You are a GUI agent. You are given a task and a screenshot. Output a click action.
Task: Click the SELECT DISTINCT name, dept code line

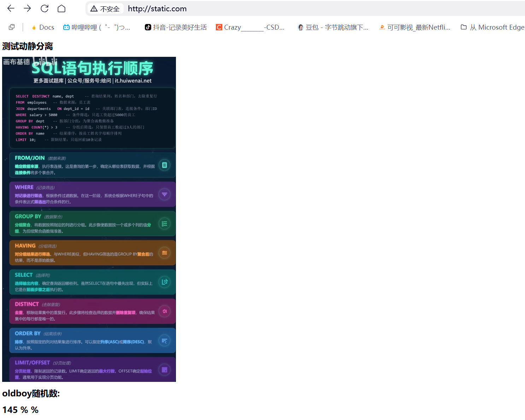pos(86,96)
